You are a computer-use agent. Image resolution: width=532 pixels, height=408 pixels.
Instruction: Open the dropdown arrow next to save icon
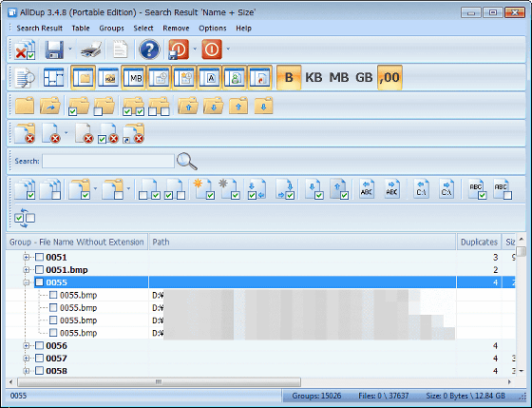[70, 49]
